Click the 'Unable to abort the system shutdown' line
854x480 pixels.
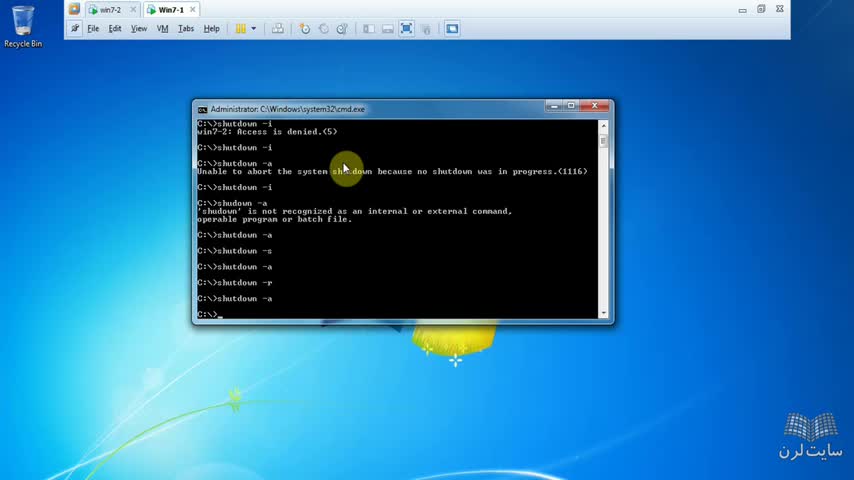(x=392, y=172)
